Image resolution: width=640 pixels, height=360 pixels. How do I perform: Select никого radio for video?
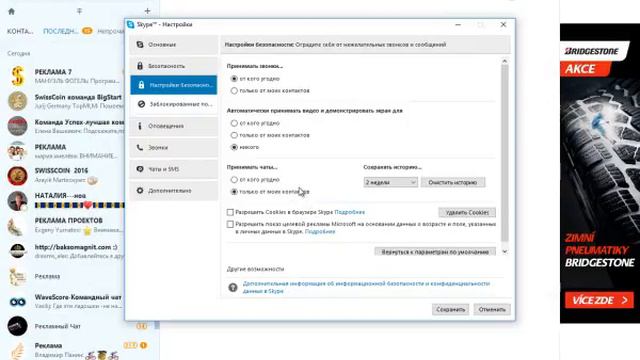tap(234, 147)
